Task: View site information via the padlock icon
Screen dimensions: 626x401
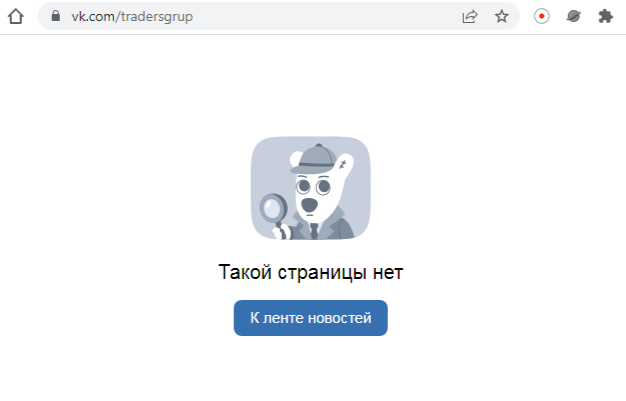Action: click(56, 16)
